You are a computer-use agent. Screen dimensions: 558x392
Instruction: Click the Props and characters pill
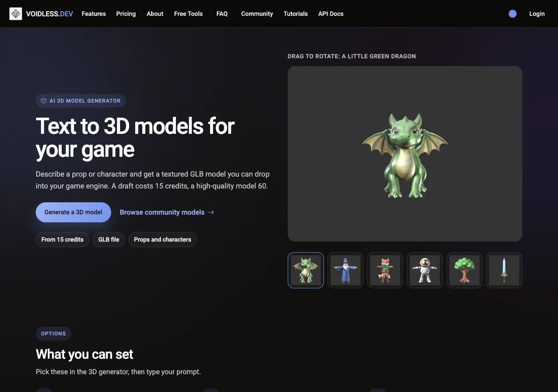[x=163, y=239]
